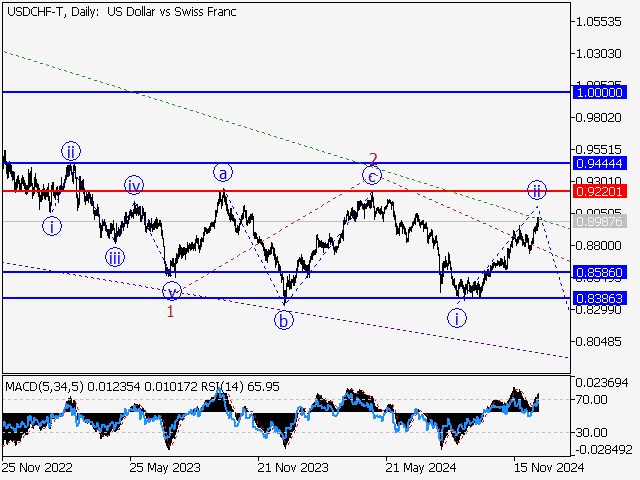Click the red wave 2 label
This screenshot has width=640, height=480.
(x=373, y=158)
